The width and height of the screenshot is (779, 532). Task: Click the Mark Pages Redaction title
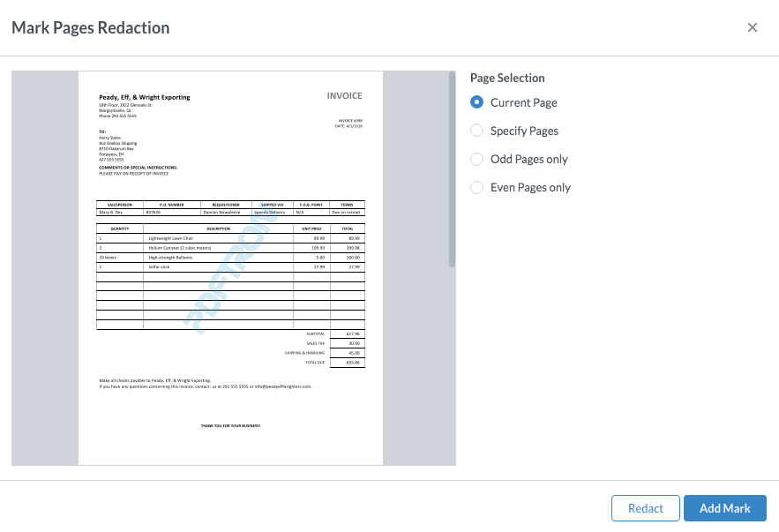click(90, 27)
